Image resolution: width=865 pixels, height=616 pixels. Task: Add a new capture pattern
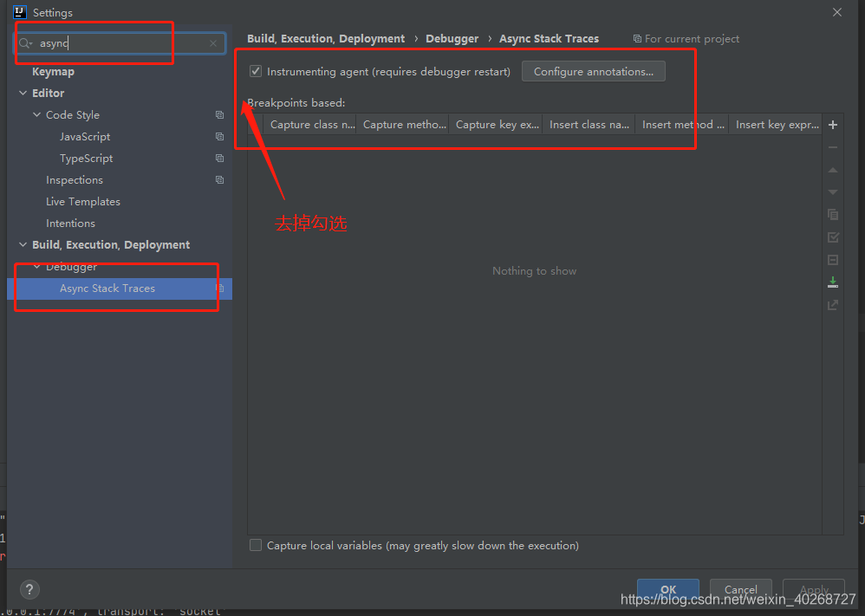pos(833,124)
